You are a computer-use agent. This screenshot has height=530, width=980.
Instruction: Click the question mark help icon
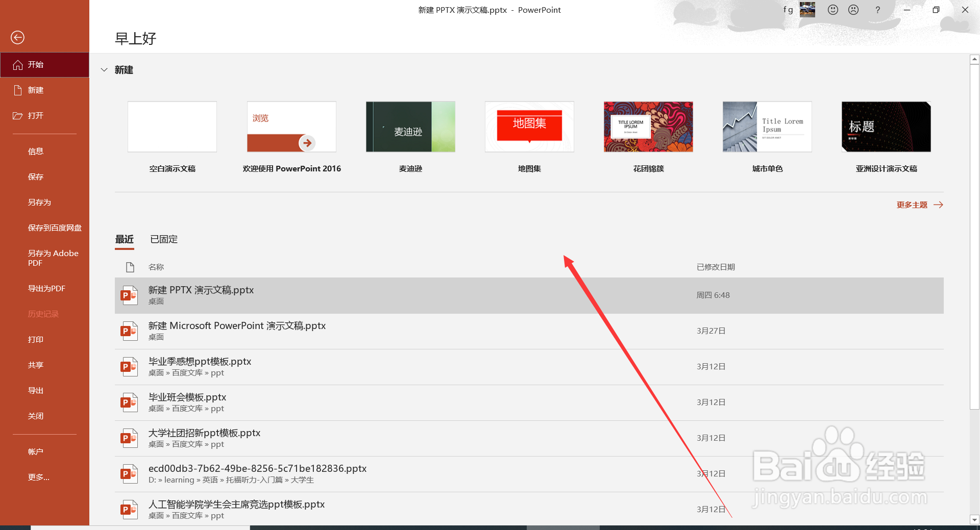pos(877,10)
